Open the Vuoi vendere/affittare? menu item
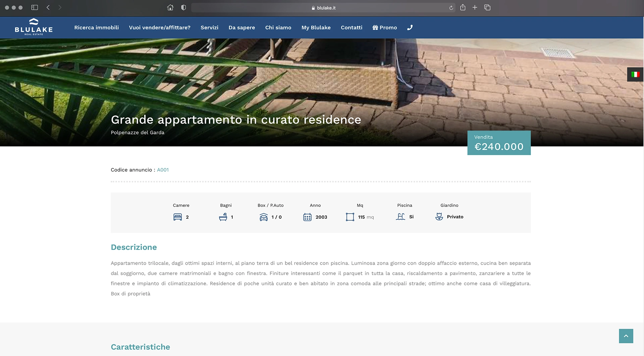Viewport: 644px width, 356px height. coord(160,28)
